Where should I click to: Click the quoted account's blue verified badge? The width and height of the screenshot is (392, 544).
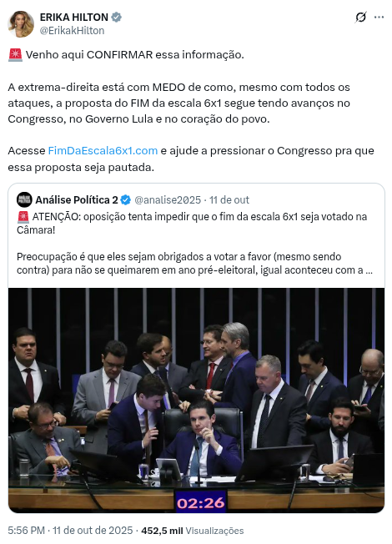126,200
